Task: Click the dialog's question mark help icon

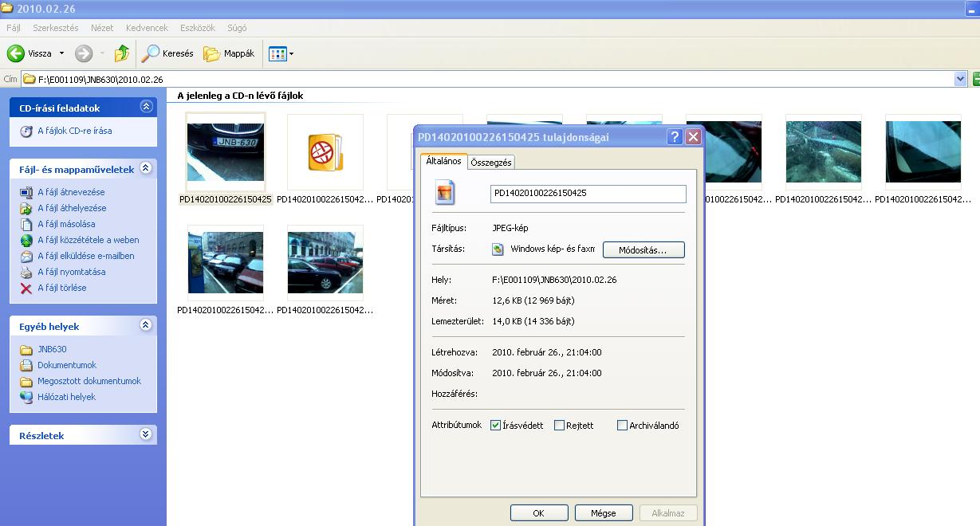Action: tap(675, 137)
